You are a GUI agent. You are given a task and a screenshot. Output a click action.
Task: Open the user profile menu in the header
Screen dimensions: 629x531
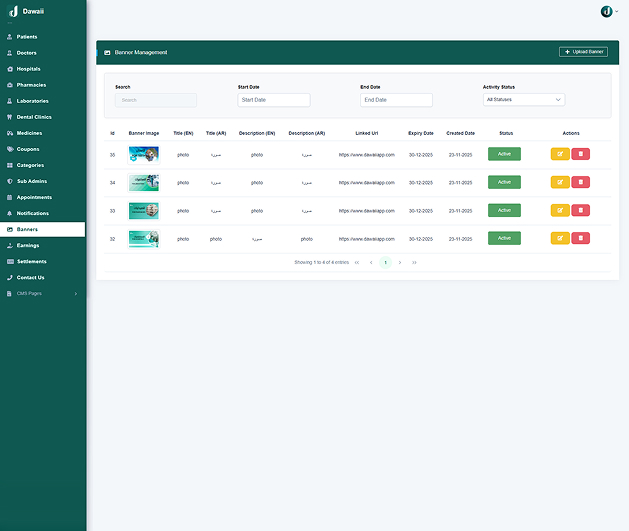(608, 11)
